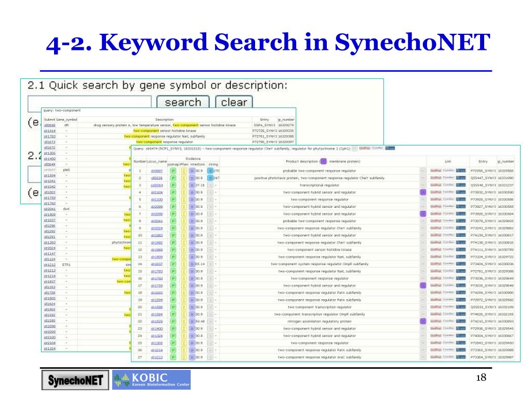Click interDom D icon in row 22
532x399 pixels.
192,321
